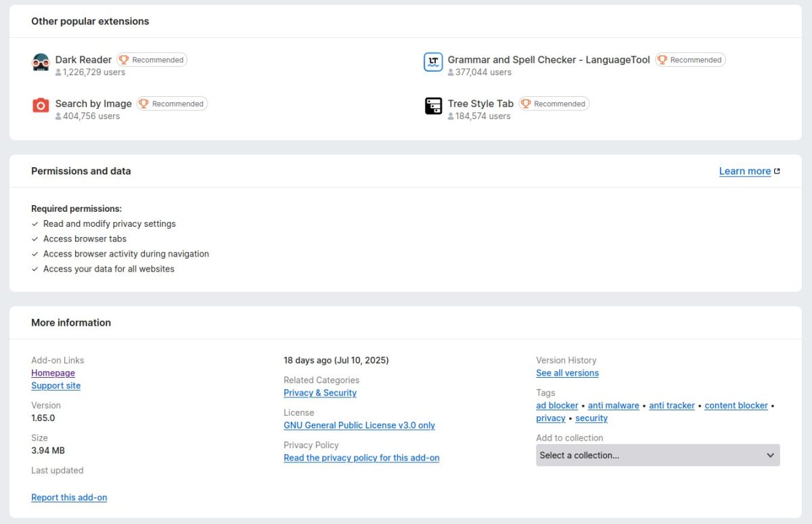The image size is (812, 524).
Task: Open the Homepage link
Action: tap(53, 372)
